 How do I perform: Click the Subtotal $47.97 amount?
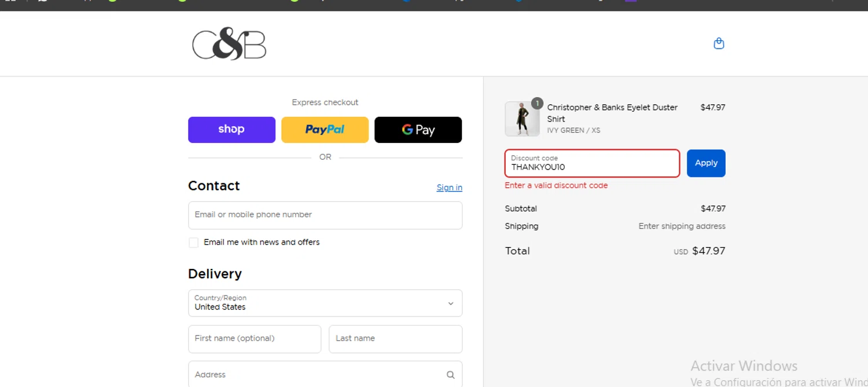pyautogui.click(x=713, y=208)
